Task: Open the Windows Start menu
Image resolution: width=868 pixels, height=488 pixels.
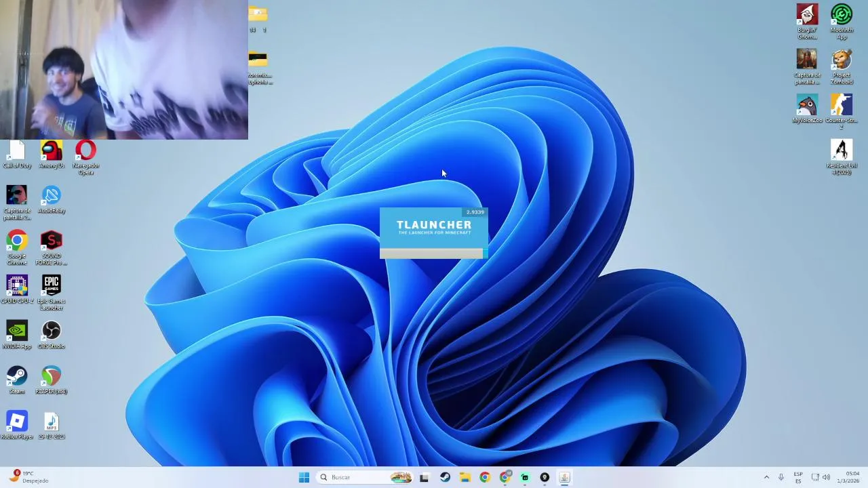Action: pos(304,477)
